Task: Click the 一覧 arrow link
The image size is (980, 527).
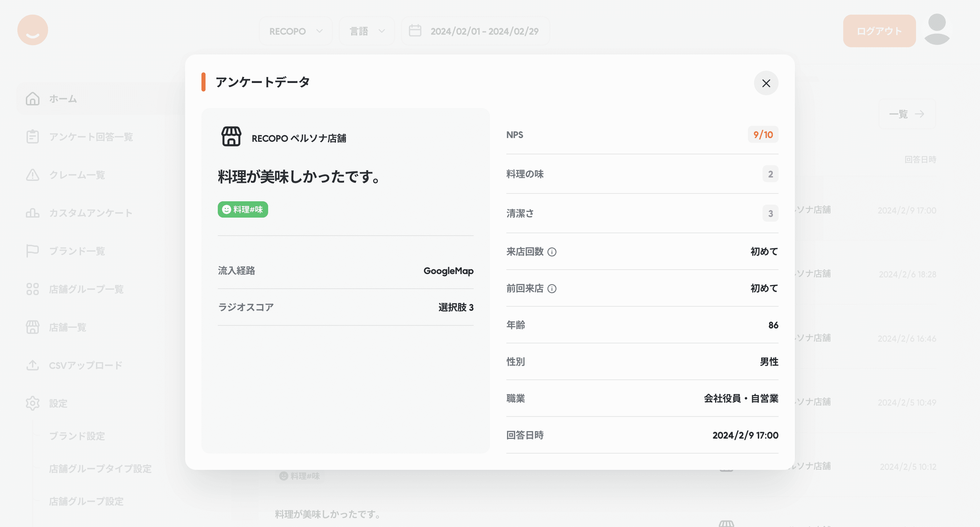Action: tap(906, 114)
